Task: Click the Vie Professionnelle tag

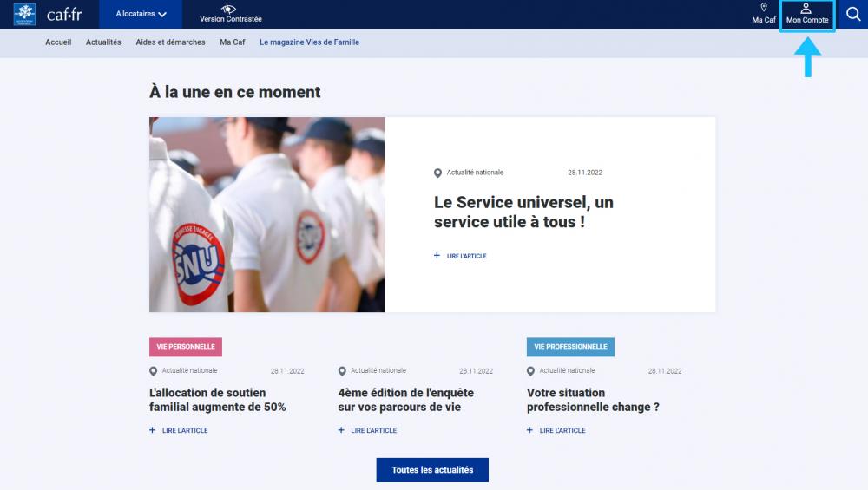Action: (570, 347)
